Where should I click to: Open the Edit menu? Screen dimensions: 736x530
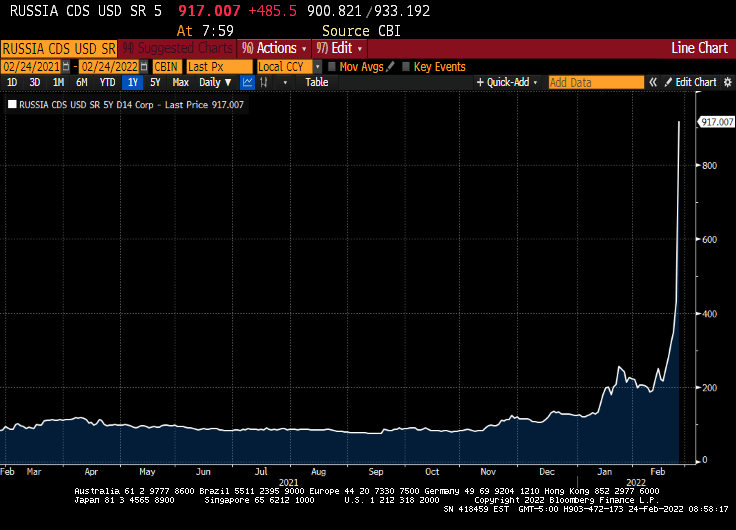pyautogui.click(x=340, y=48)
